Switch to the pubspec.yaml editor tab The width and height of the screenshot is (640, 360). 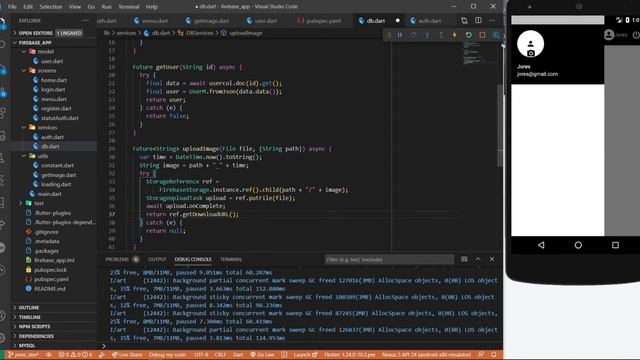click(319, 20)
